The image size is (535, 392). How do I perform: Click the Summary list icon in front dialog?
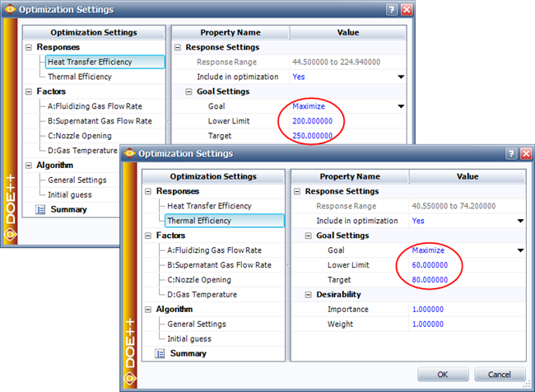coord(158,353)
